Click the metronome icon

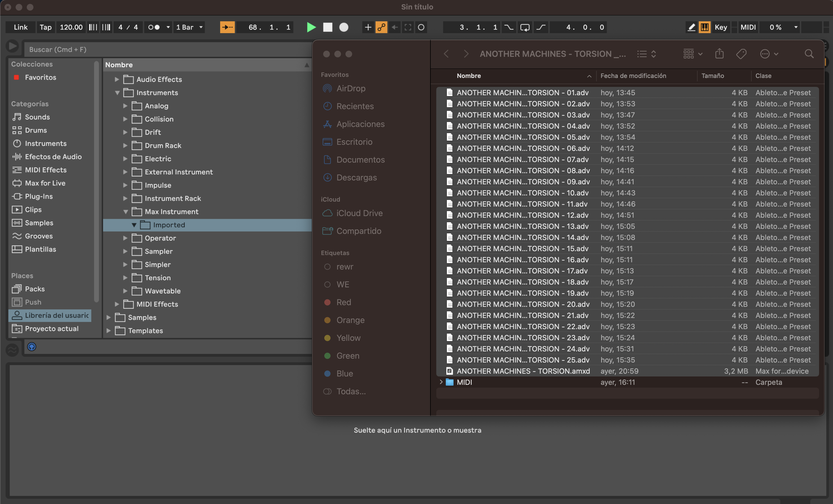[154, 27]
